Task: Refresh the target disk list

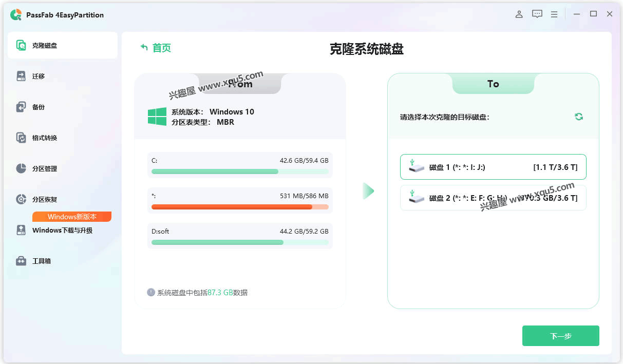Action: 579,117
